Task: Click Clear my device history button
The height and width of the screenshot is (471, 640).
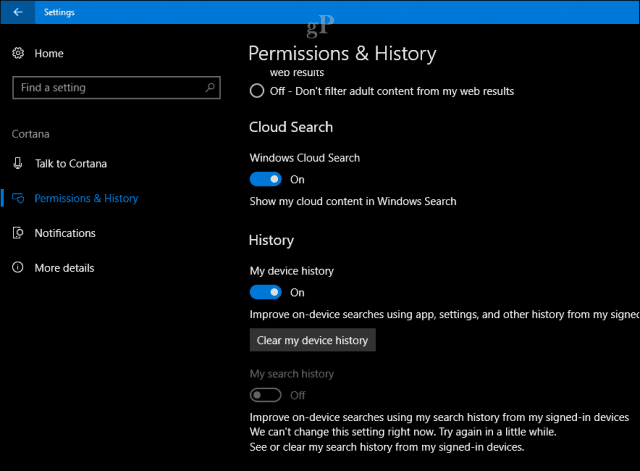Action: 313,340
